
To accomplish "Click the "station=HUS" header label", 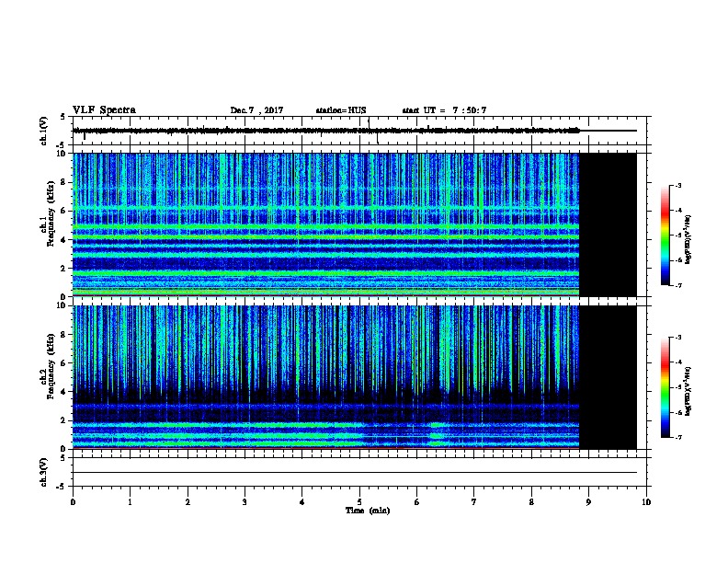I will point(341,110).
